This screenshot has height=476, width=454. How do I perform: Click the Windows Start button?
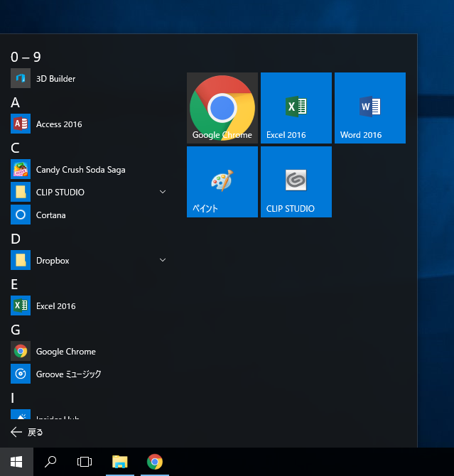16,462
